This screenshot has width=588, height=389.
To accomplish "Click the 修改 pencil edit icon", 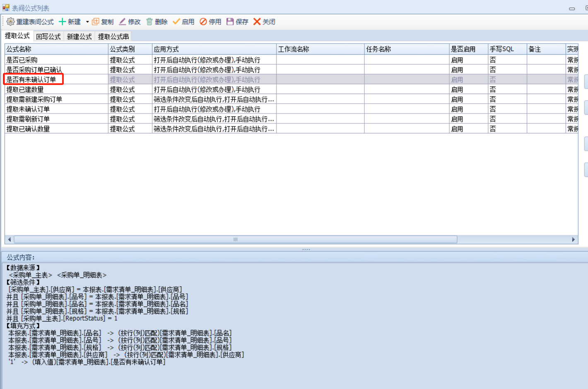I will [x=123, y=22].
